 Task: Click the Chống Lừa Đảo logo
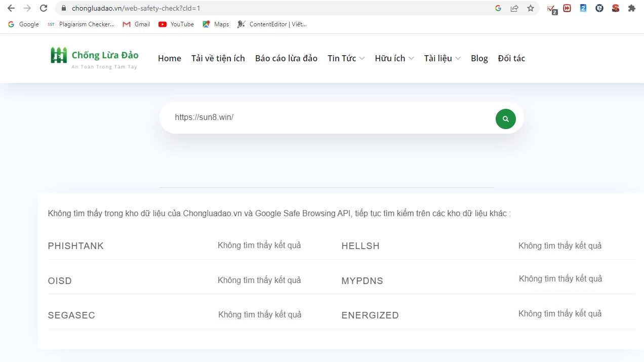95,58
